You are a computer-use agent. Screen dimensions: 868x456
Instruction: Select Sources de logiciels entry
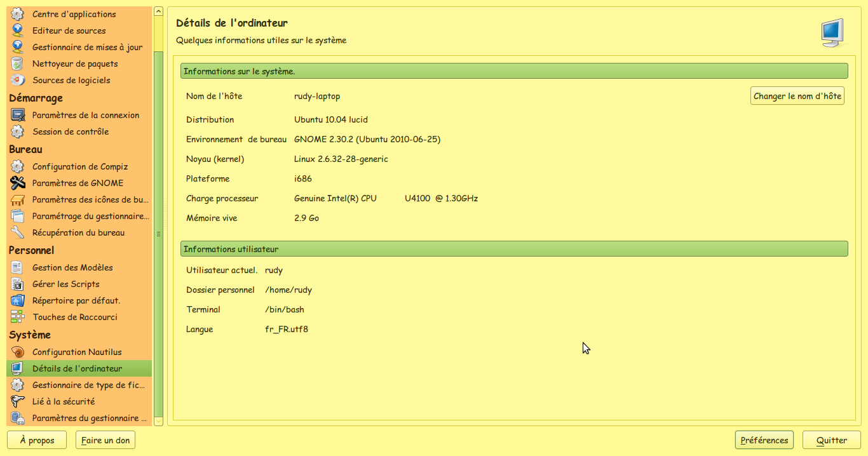click(71, 80)
